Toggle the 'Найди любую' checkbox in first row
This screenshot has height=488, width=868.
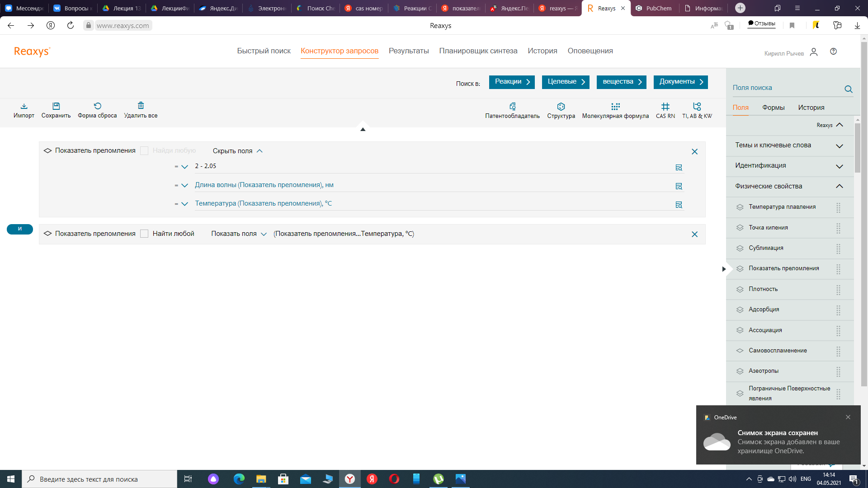pos(144,150)
